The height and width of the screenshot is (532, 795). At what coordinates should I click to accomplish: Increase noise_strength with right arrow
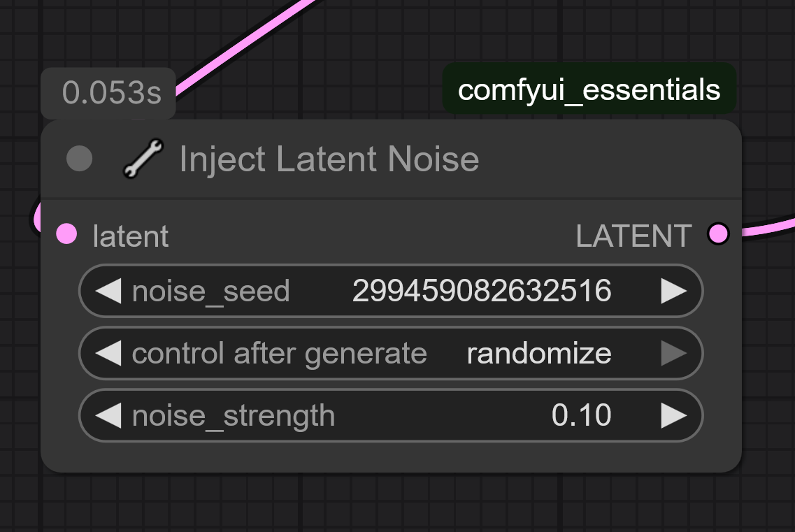click(673, 416)
